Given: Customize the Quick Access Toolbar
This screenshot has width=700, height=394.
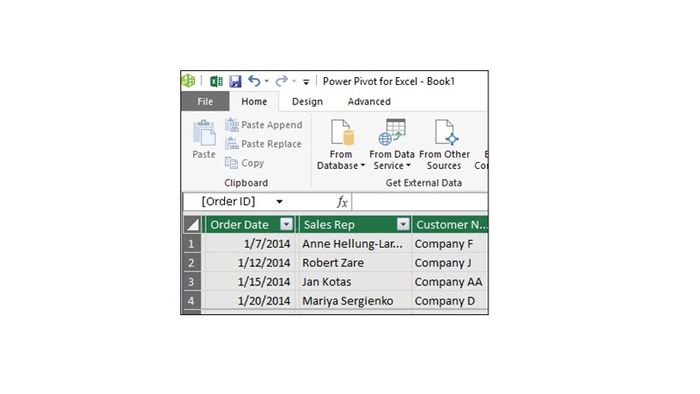Looking at the screenshot, I should (306, 82).
